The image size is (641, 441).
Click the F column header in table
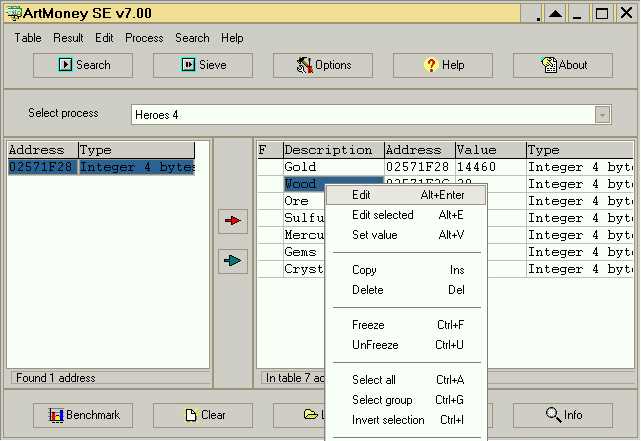[270, 150]
